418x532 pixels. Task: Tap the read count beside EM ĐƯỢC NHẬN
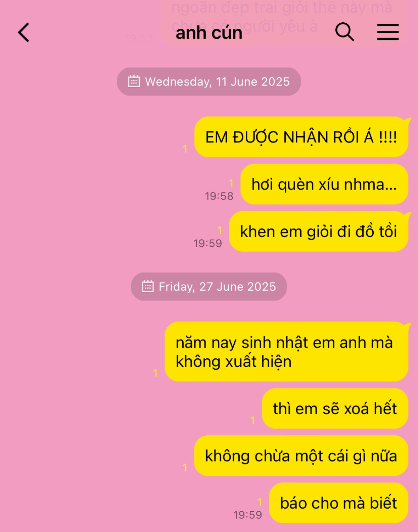pyautogui.click(x=185, y=149)
